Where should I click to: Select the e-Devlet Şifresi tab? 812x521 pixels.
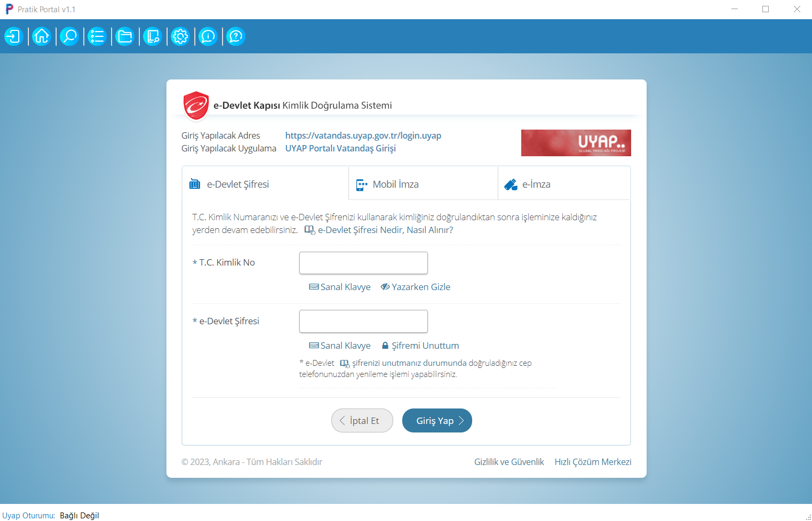pyautogui.click(x=237, y=185)
